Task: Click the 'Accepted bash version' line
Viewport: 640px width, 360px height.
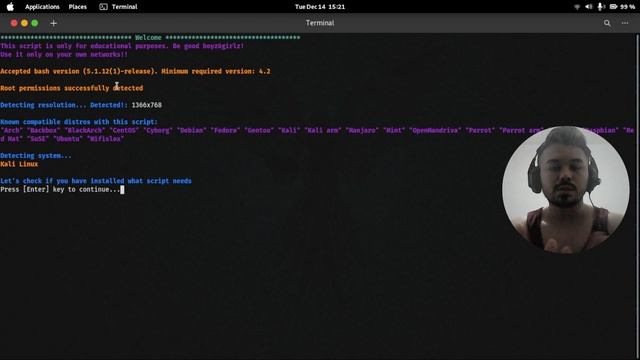Action: 135,71
